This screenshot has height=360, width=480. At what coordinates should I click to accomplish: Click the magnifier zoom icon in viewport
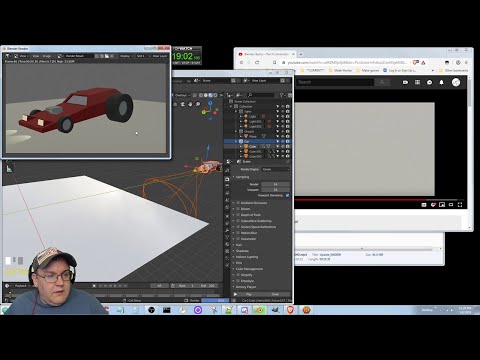198,104
